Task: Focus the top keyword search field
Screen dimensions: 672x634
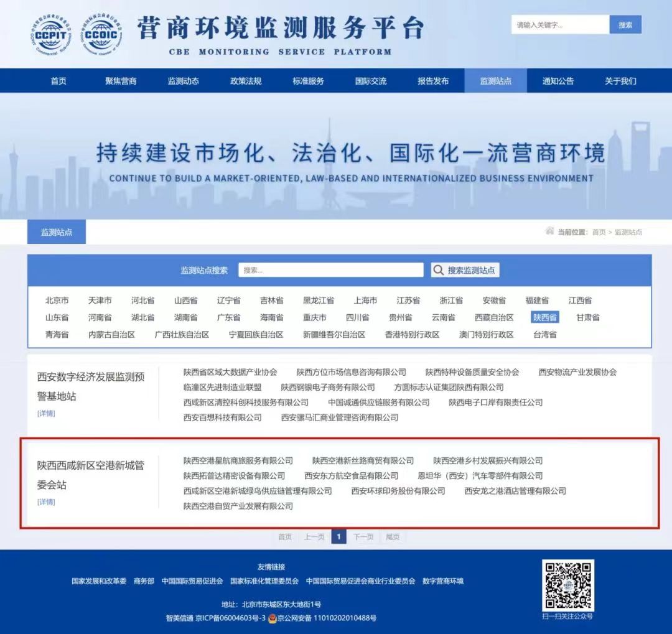Action: [x=560, y=25]
